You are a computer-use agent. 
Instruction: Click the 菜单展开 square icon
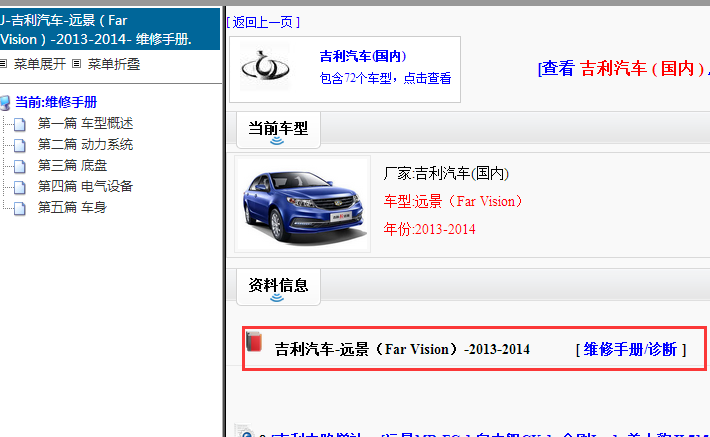tap(4, 63)
